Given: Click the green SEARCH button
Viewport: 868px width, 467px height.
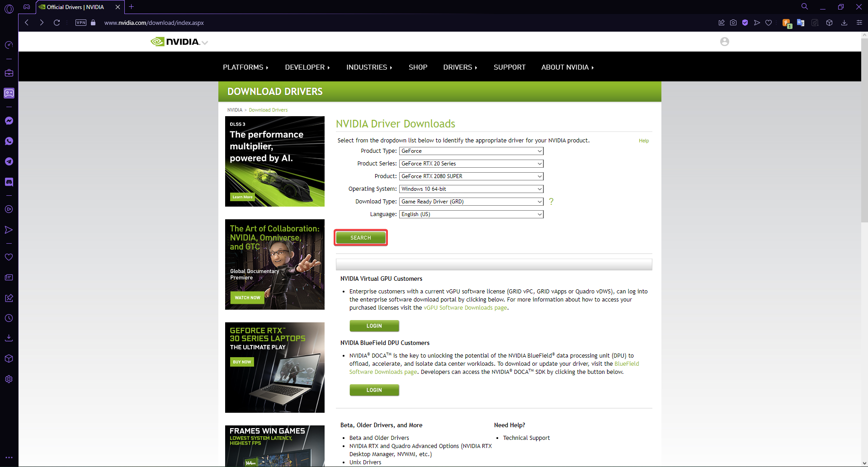Looking at the screenshot, I should tap(361, 238).
